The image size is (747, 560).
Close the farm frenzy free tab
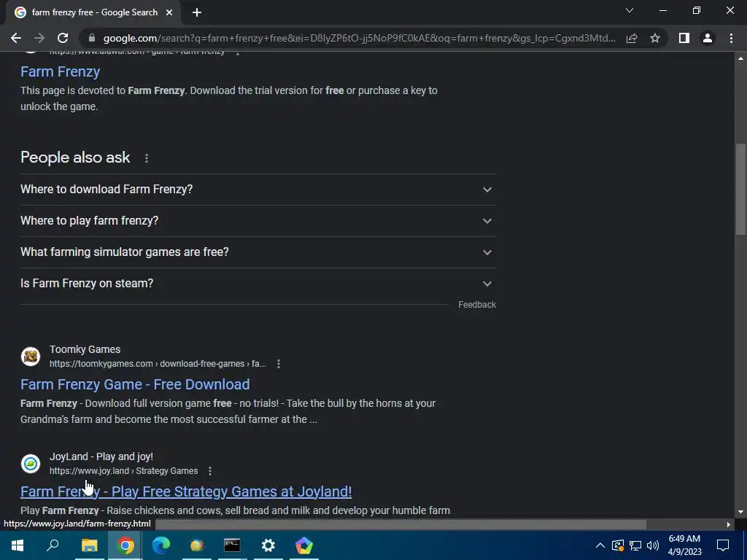(x=169, y=13)
